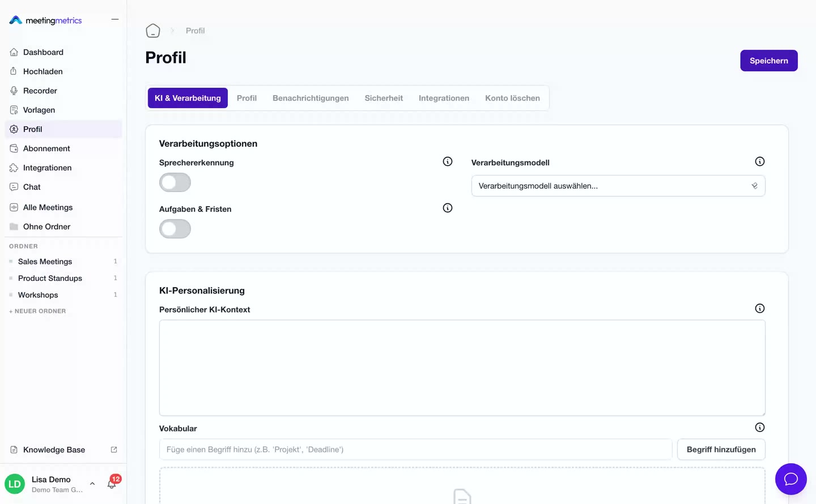Open Abonnement in the sidebar
Image resolution: width=816 pixels, height=504 pixels.
(x=63, y=148)
